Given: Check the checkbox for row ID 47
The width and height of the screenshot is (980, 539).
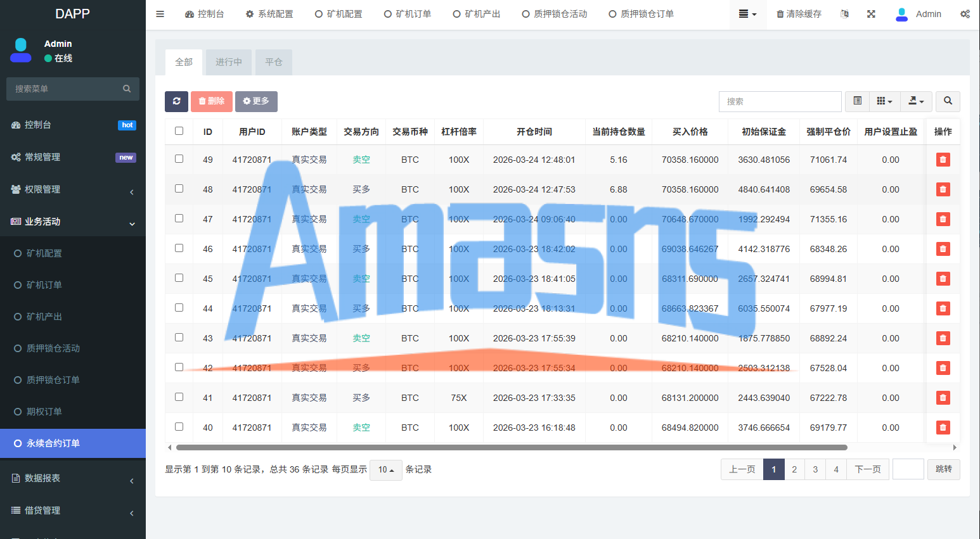Looking at the screenshot, I should [179, 219].
